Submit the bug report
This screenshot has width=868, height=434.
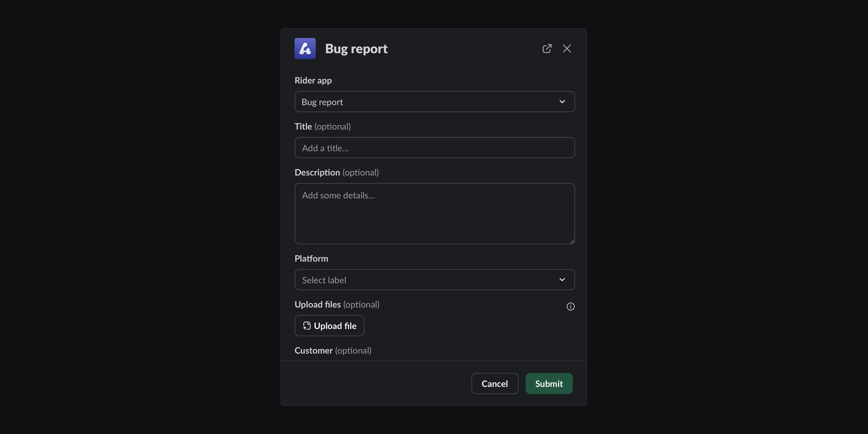coord(549,383)
